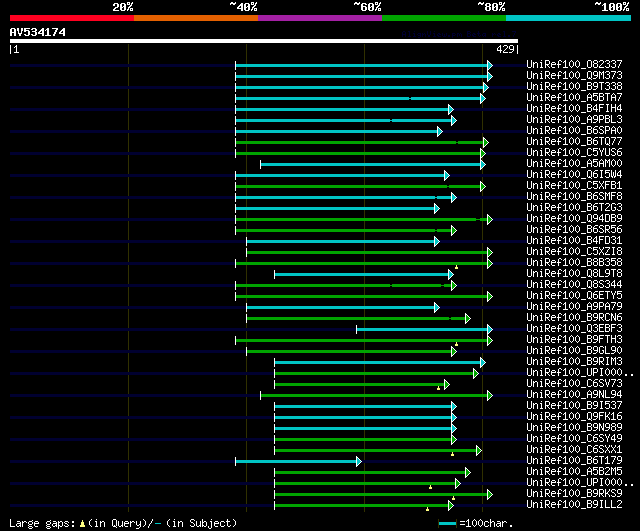Viewport: 640px width, 531px height.
Task: Click the UniRef100_B6T2G3 hit name
Action: point(574,207)
